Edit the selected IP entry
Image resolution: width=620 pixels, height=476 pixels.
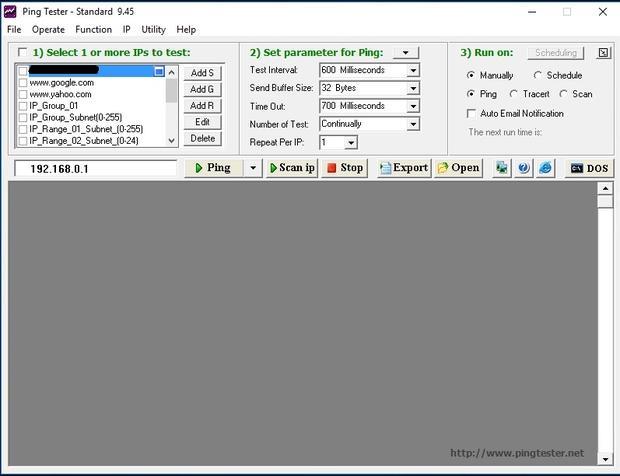[x=202, y=122]
